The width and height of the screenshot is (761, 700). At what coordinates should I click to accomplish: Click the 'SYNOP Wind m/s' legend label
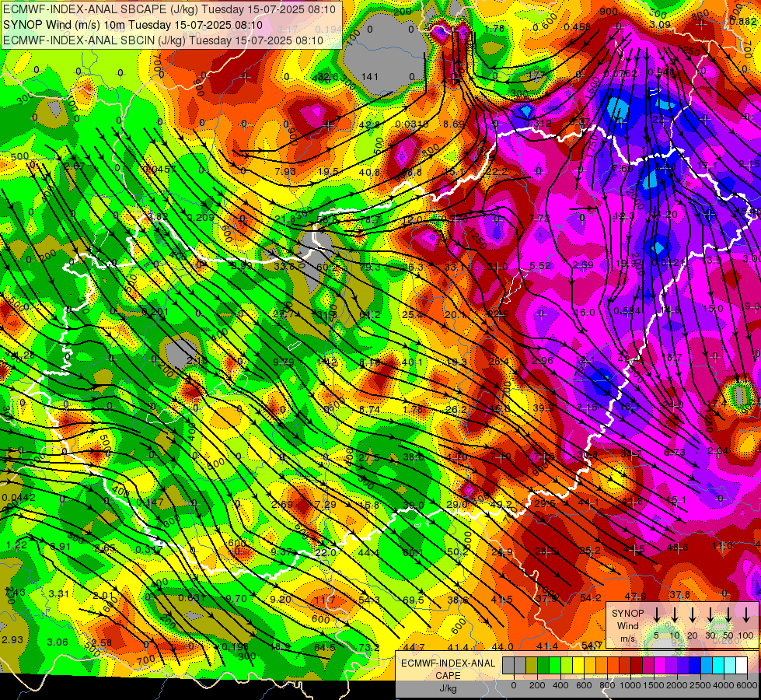(x=627, y=625)
